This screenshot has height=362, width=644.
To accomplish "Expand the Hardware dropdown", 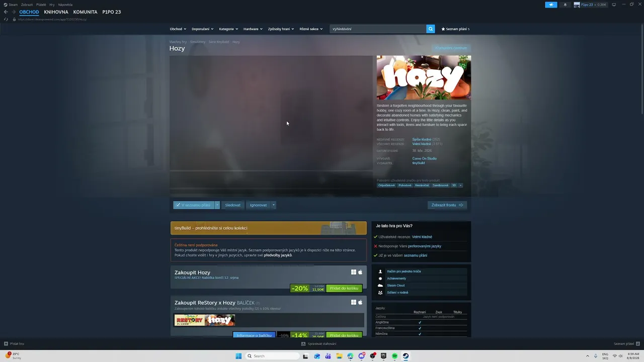I will 254,29.
